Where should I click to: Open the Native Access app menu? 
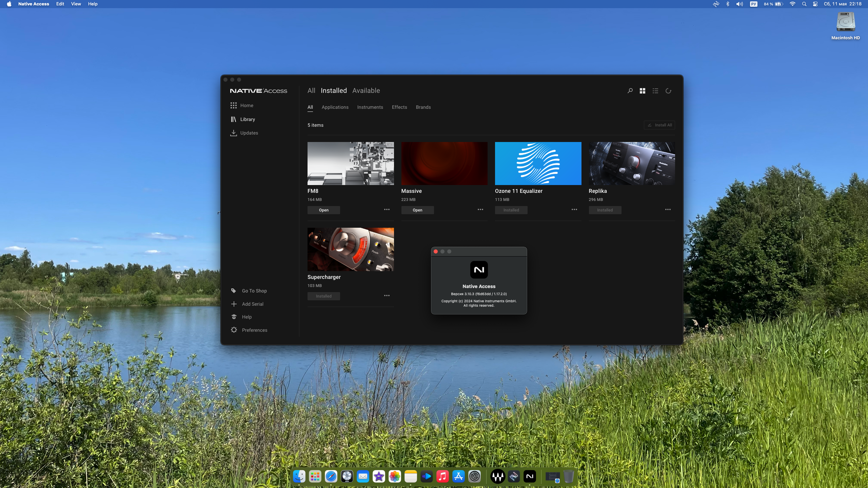click(x=34, y=4)
